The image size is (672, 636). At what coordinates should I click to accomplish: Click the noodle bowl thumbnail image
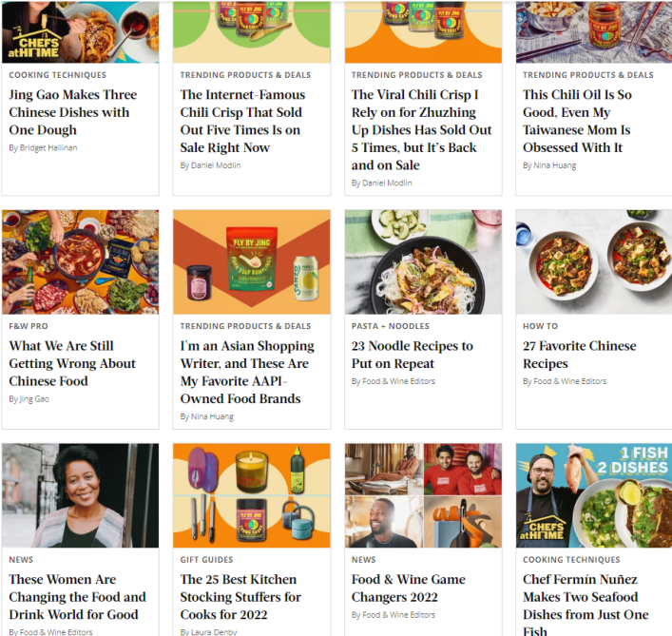coord(423,261)
